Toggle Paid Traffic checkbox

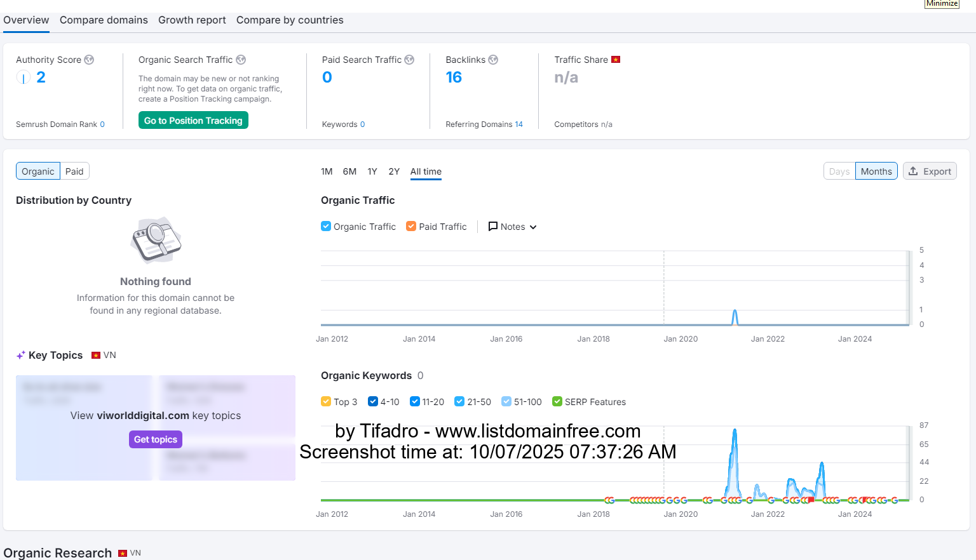pos(411,226)
